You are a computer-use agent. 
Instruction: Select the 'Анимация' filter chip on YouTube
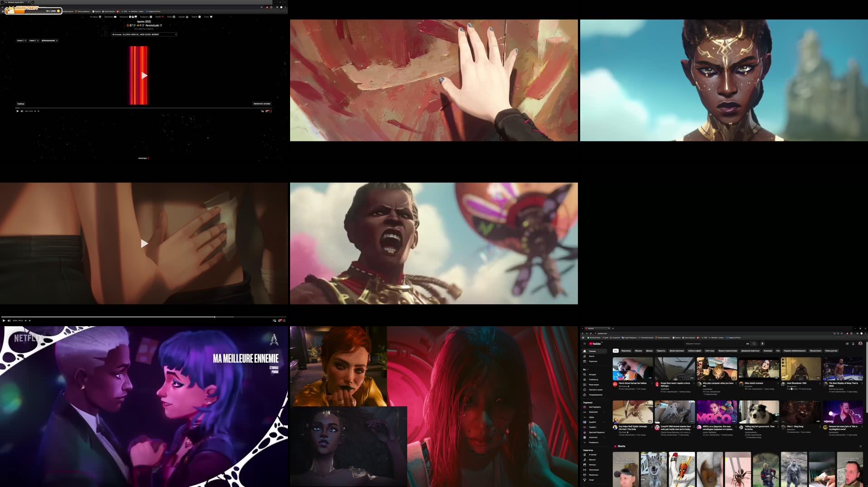coord(768,351)
